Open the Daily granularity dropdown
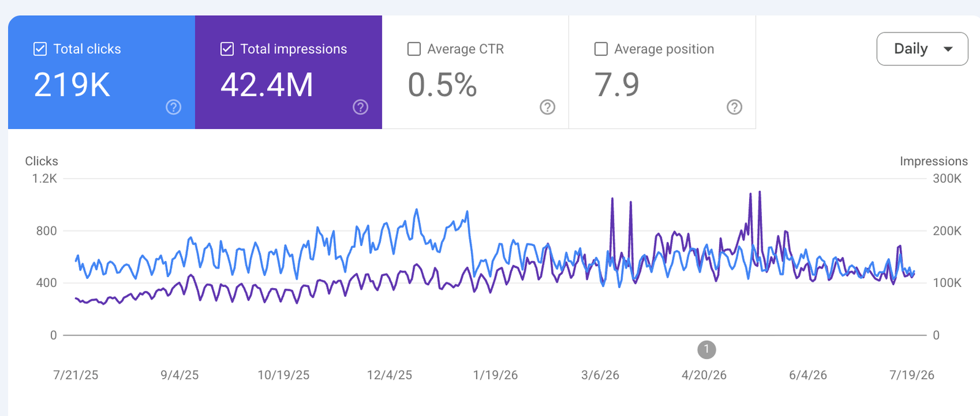Screen dimensions: 980x416 pos(922,49)
